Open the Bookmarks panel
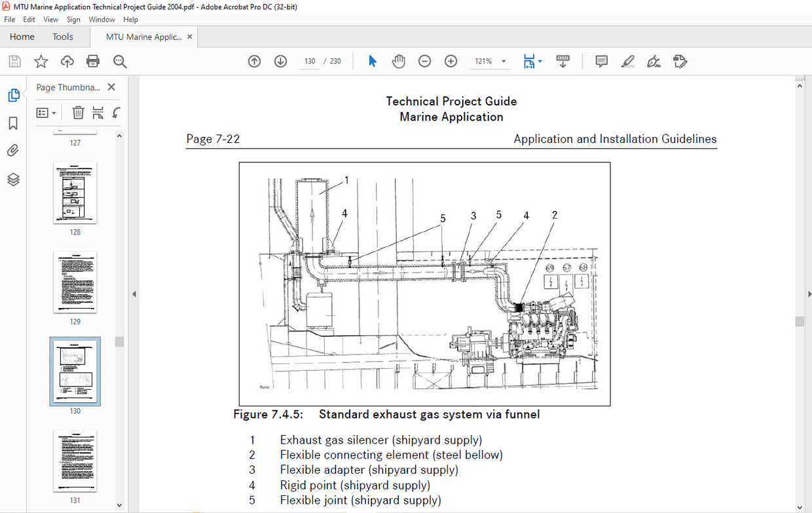Screen dimensions: 812x513 13,123
